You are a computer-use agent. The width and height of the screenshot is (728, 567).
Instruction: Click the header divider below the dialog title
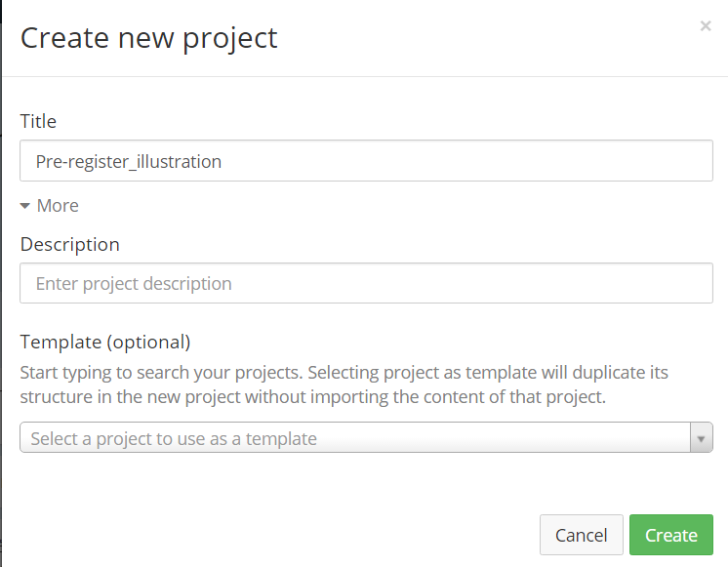coord(364,76)
